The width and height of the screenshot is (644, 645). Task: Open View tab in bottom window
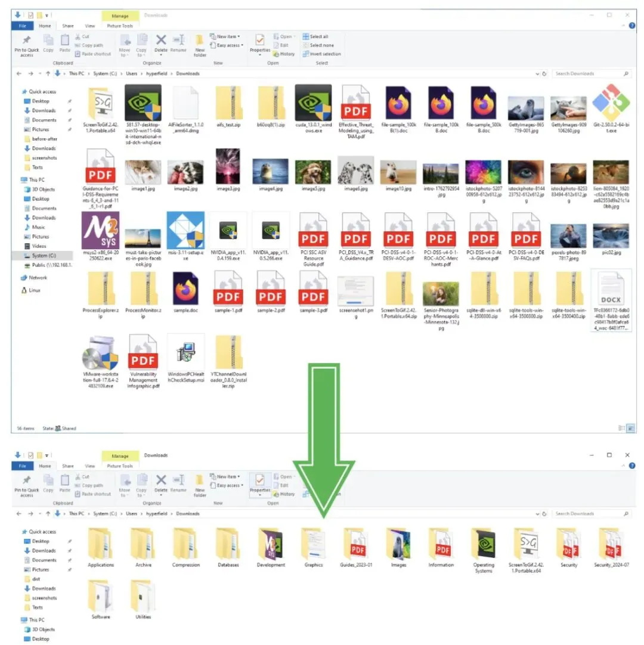(x=89, y=466)
